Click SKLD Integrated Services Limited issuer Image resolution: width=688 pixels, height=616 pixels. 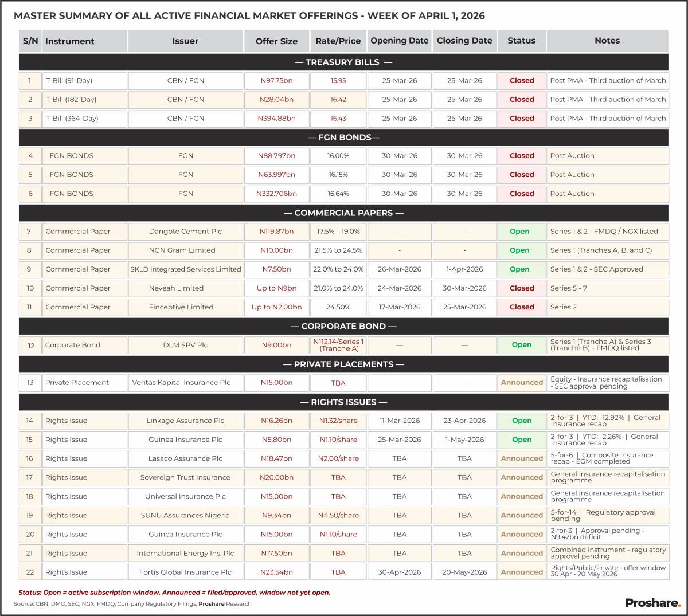pos(186,269)
